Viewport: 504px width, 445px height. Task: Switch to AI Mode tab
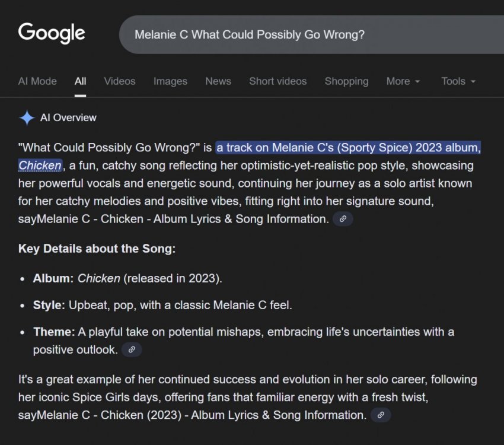(37, 81)
